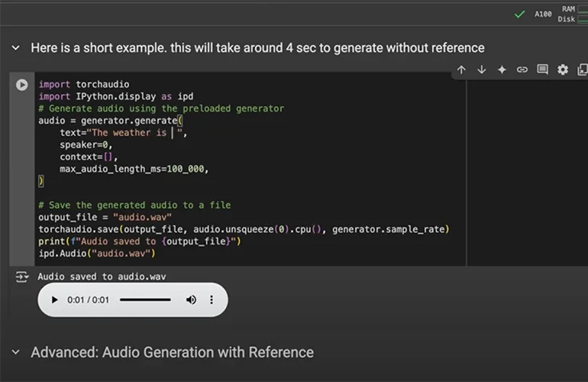
Task: Mirror cell in tab icon
Action: (x=581, y=70)
